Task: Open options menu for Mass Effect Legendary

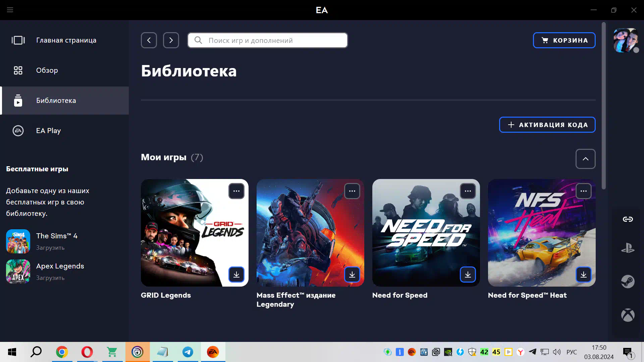Action: pyautogui.click(x=352, y=191)
